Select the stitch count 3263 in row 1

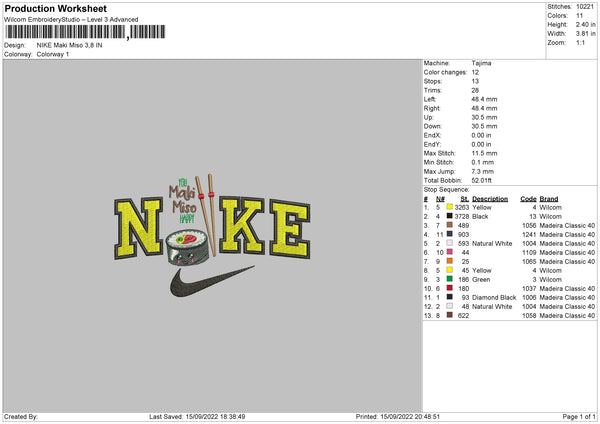click(461, 207)
